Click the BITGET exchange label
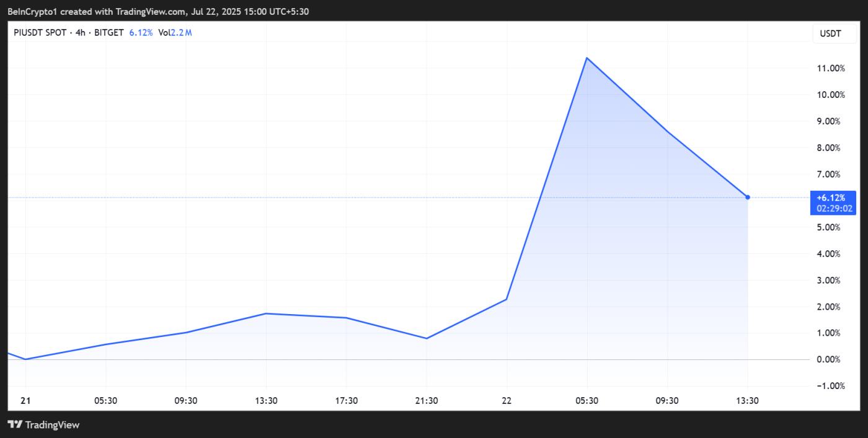This screenshot has height=438, width=868. (109, 33)
